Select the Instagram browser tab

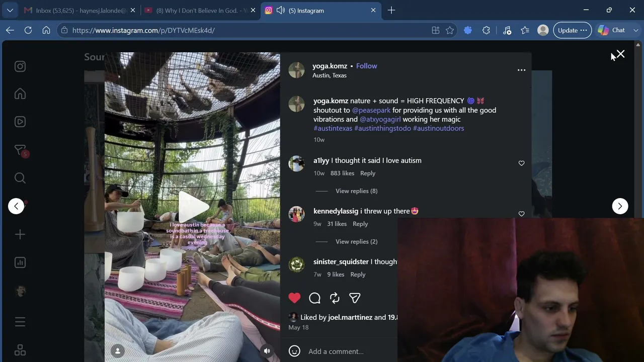[320, 10]
